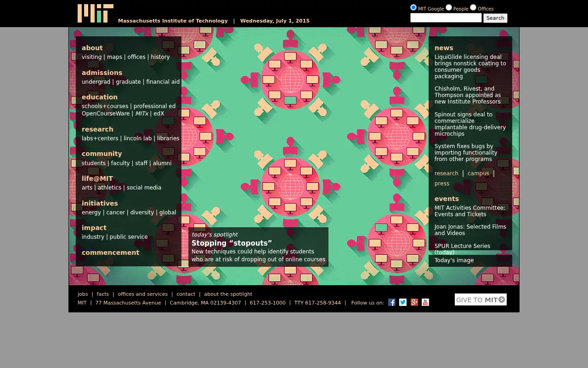Open MIT's YouTube channel icon
This screenshot has width=588, height=368.
coord(425,302)
